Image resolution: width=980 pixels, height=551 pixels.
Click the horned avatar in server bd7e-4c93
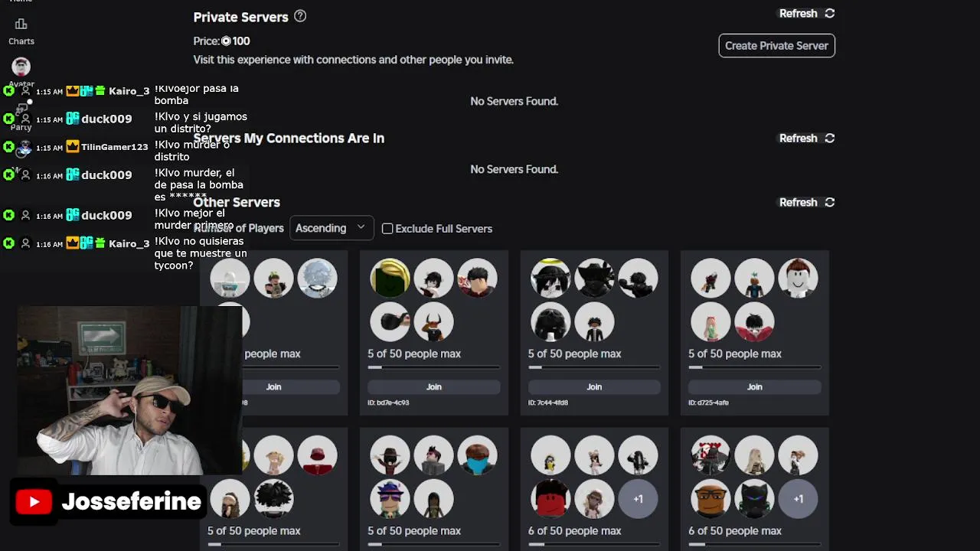433,321
